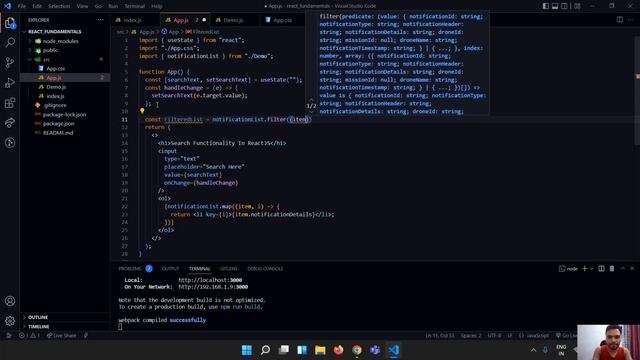Open README.md in the explorer tree
Image resolution: width=640 pixels, height=360 pixels.
58,133
